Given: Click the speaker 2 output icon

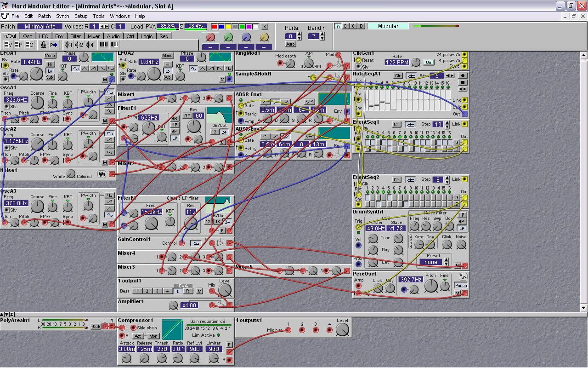Looking at the screenshot, I should (x=79, y=45).
